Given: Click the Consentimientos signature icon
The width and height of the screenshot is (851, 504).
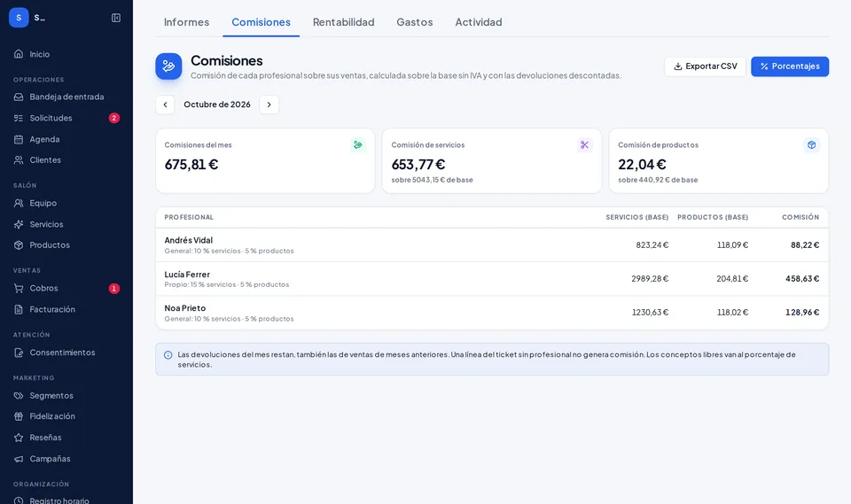Looking at the screenshot, I should click(x=19, y=353).
